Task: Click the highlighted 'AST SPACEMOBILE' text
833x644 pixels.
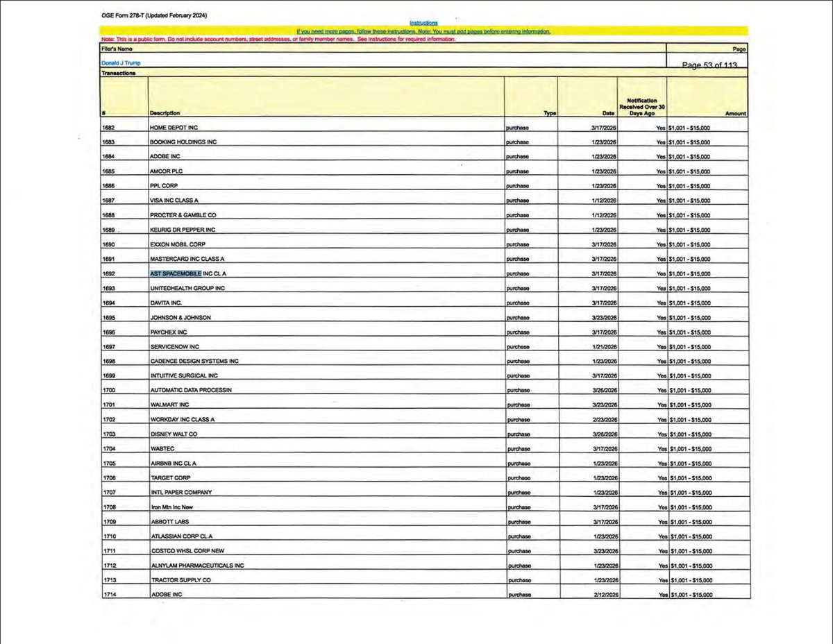Action: [x=176, y=273]
